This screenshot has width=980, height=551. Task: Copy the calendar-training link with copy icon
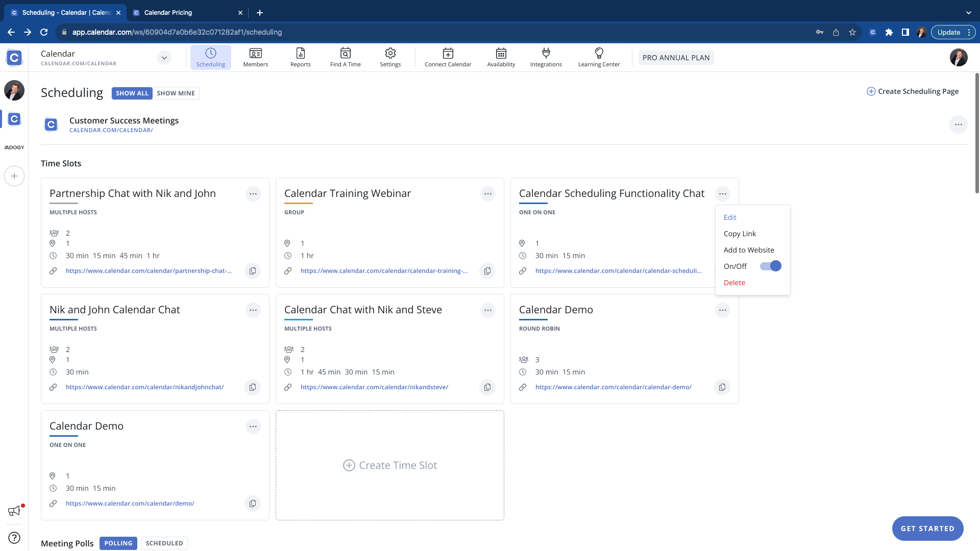pos(487,271)
